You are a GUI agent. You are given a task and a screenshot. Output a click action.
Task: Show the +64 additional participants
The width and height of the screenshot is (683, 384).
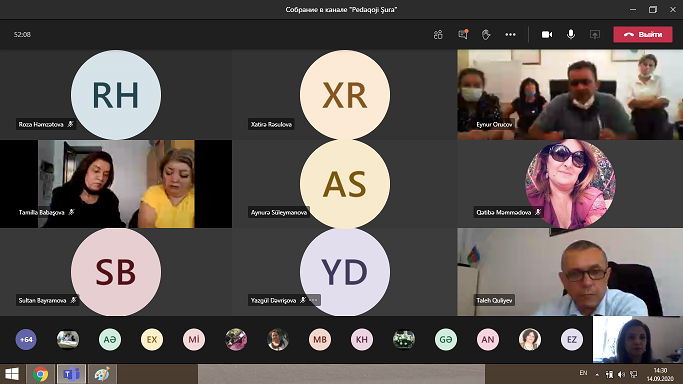click(x=26, y=339)
